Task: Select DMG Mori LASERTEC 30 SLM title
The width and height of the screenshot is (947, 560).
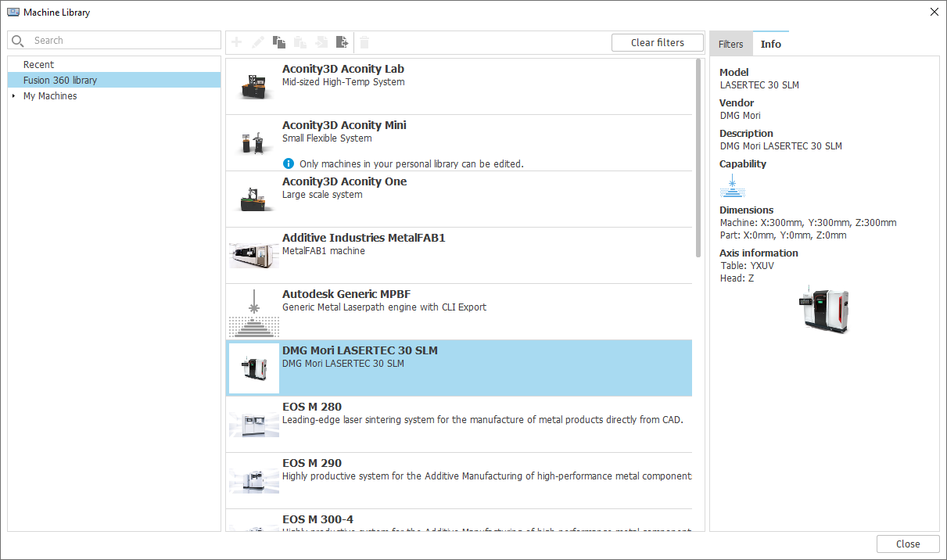Action: coord(360,350)
